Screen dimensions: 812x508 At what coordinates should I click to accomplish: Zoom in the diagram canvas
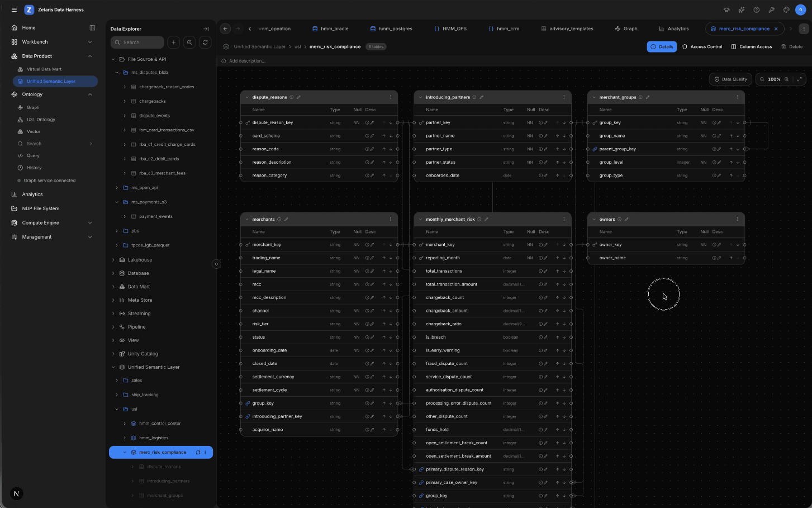coord(786,79)
